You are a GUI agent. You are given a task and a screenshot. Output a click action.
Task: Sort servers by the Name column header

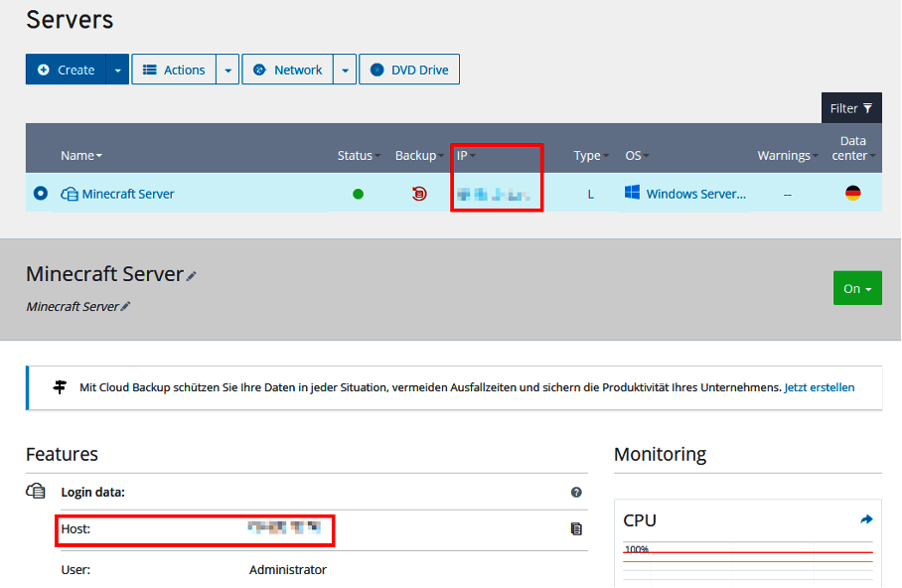(x=80, y=156)
